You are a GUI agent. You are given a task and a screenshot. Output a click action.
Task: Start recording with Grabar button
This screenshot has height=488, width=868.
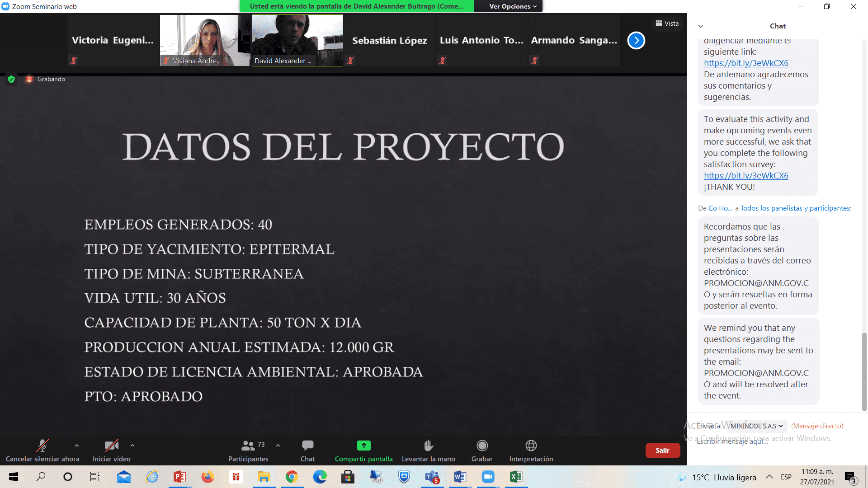click(x=482, y=451)
